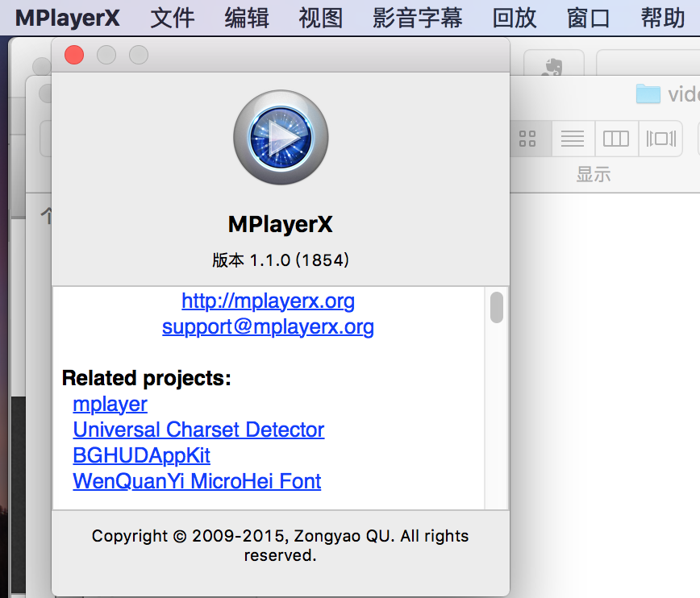Click the MPlayerX app logo icon
700x598 pixels.
pyautogui.click(x=281, y=137)
